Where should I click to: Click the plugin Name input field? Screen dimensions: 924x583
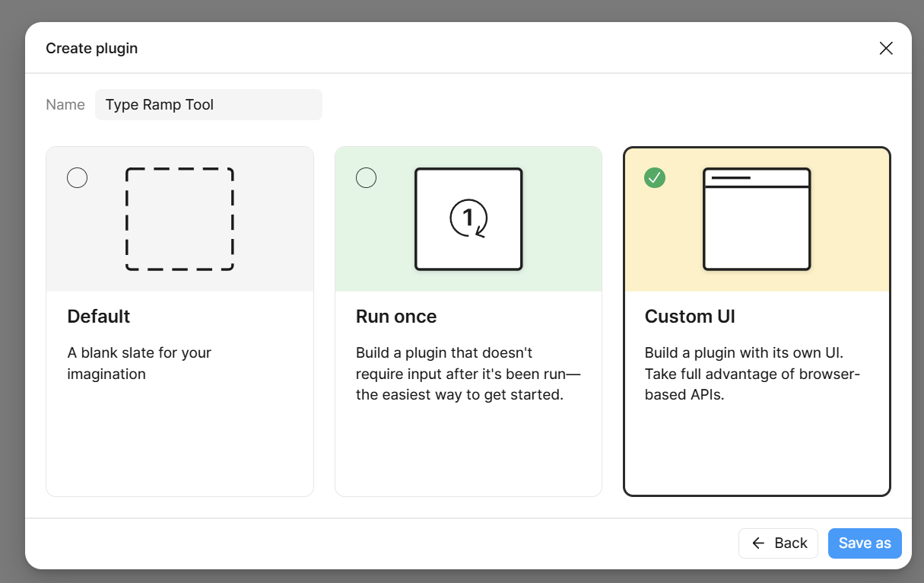pos(208,105)
